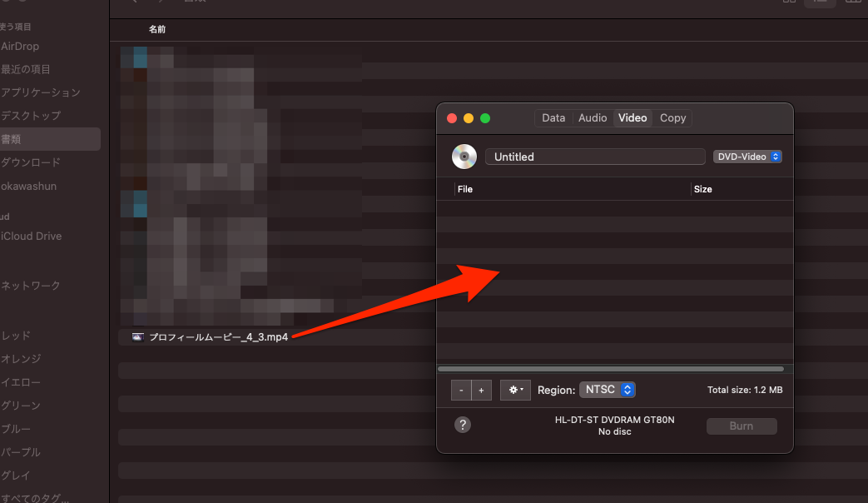868x503 pixels.
Task: Open the Copy tab in Burn
Action: click(672, 118)
